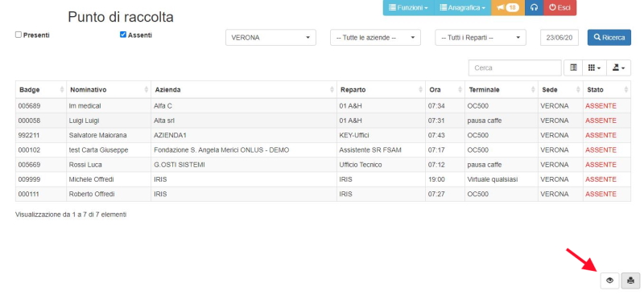This screenshot has height=295, width=644.
Task: Click the printer icon button
Action: coord(631,281)
